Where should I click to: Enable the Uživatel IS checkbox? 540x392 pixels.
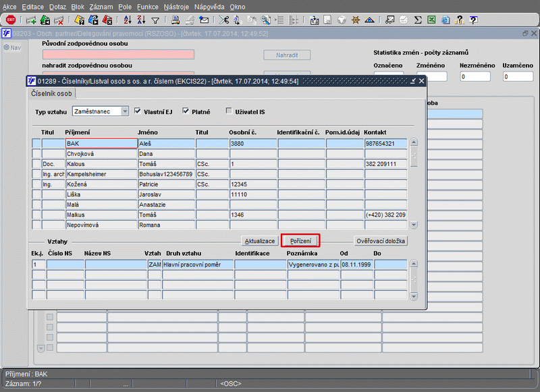[230, 111]
